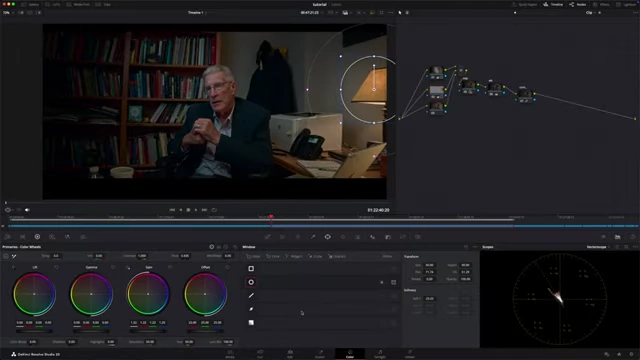Toggle the Nodes panel button
The image size is (640, 360).
point(578,4)
